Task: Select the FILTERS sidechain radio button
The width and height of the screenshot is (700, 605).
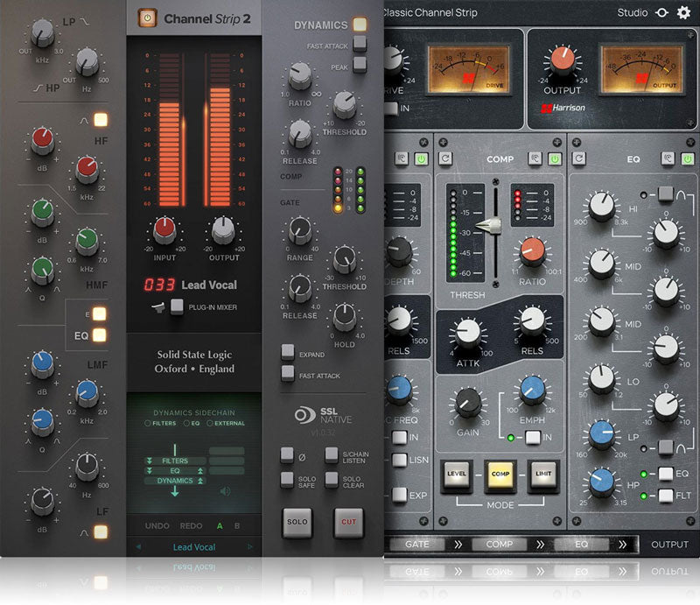Action: pos(147,423)
